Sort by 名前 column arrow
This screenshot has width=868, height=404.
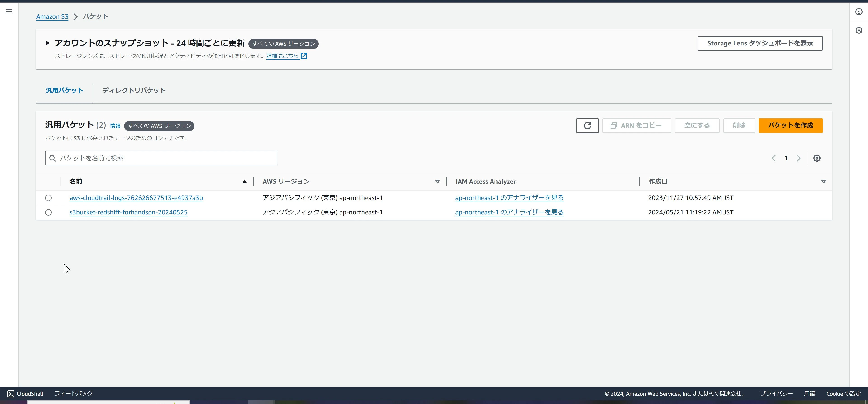coord(245,182)
